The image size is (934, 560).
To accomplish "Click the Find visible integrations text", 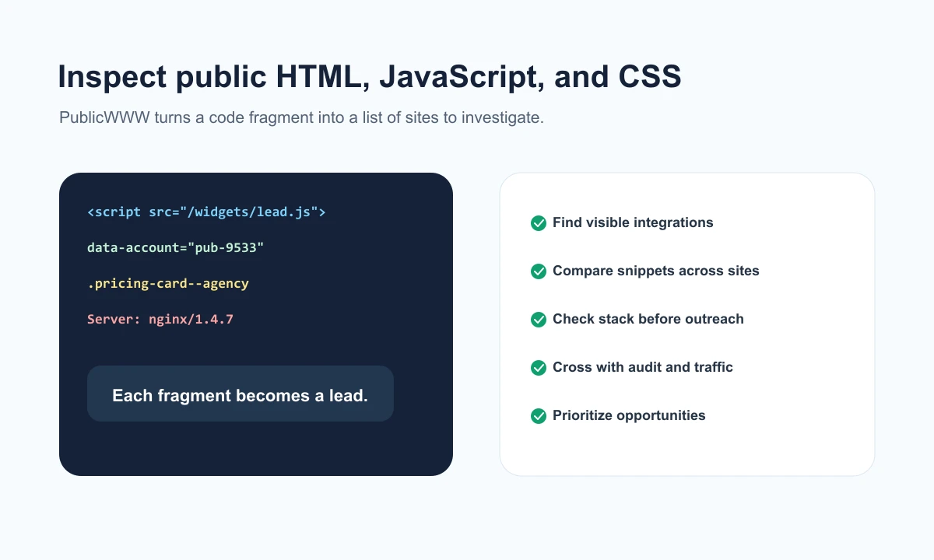I will 633,222.
